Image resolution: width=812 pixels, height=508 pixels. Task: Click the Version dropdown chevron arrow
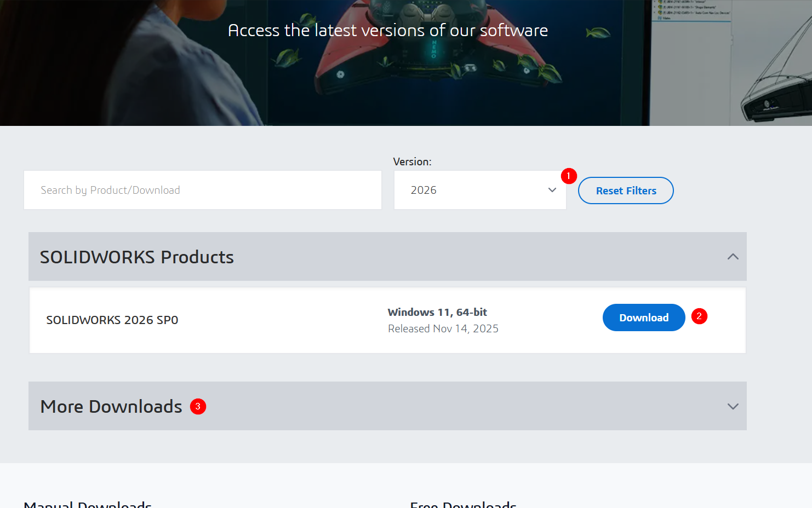pos(552,190)
